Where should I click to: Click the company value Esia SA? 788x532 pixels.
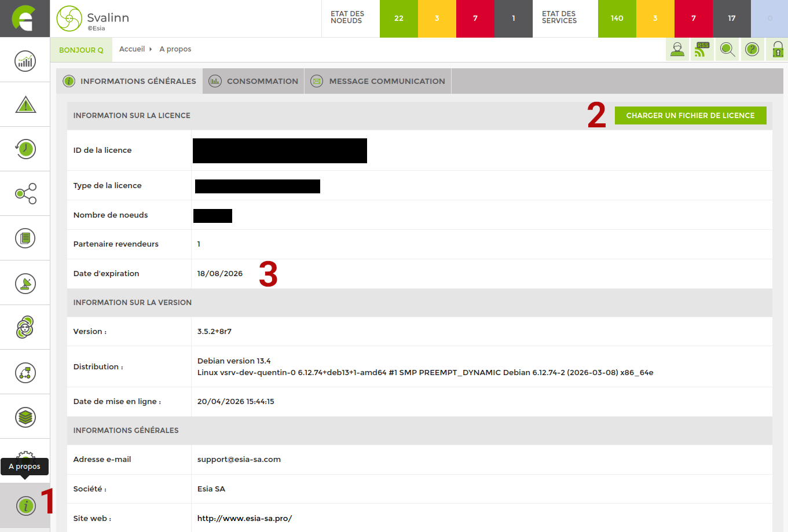[x=211, y=489]
